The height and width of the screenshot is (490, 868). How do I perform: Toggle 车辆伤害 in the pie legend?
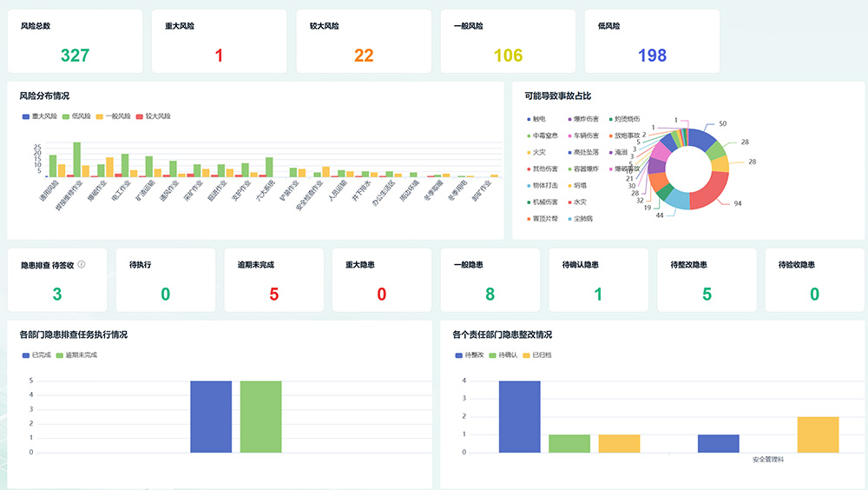click(583, 136)
